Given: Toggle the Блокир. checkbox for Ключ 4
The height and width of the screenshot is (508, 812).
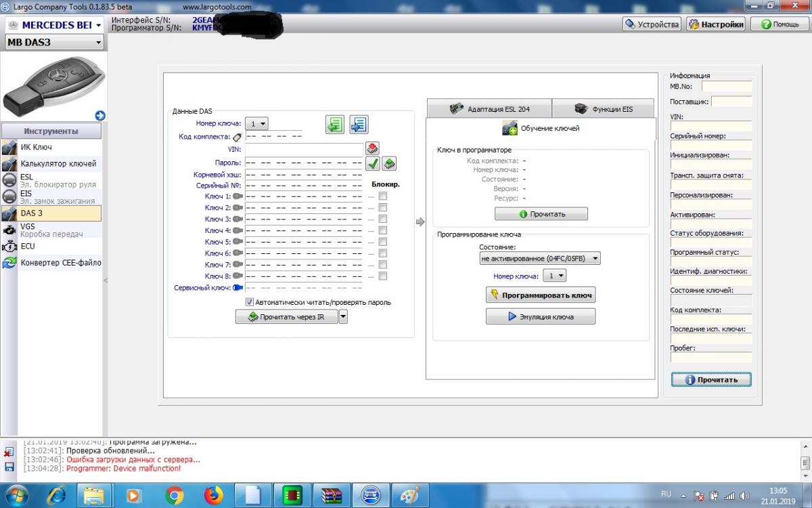Looking at the screenshot, I should pos(383,230).
